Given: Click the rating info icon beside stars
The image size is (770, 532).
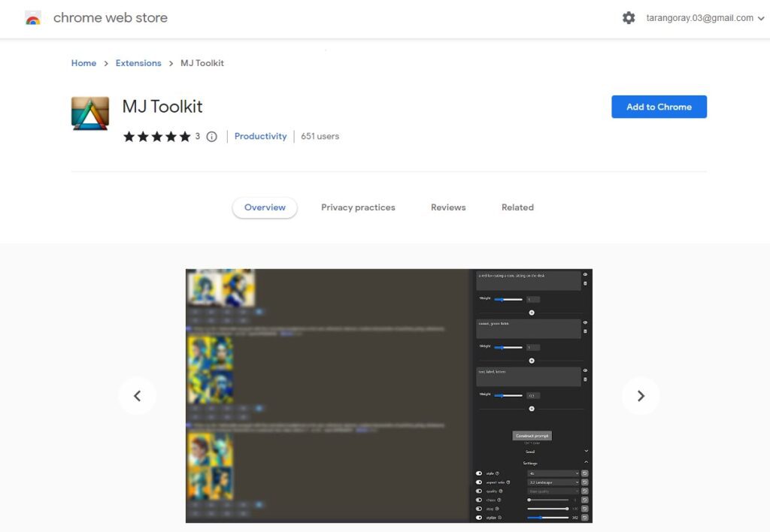Looking at the screenshot, I should click(x=211, y=137).
